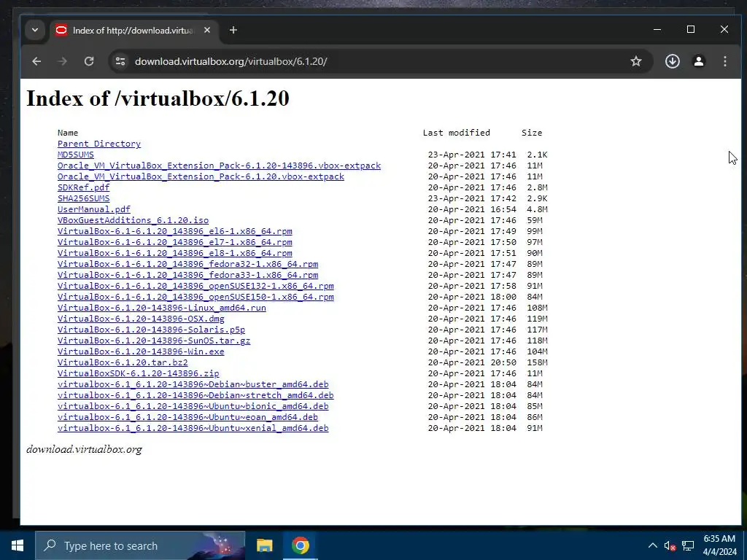Download Extension_Pack-6.1.20.vbox-extpack link

[201, 176]
